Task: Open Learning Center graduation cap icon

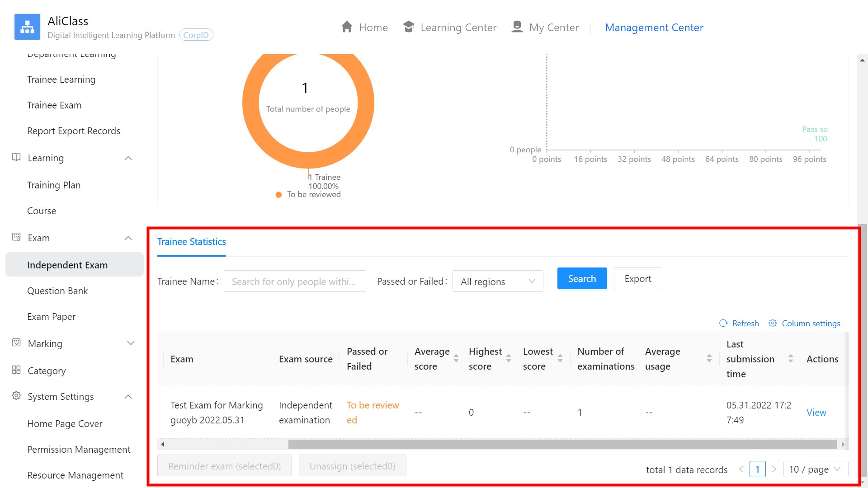Action: click(x=409, y=27)
